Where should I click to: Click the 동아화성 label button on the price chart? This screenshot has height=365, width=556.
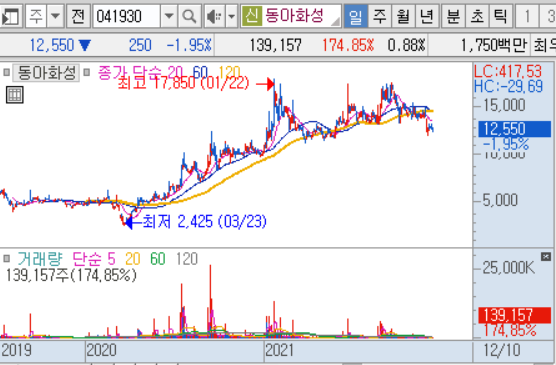pyautogui.click(x=46, y=73)
